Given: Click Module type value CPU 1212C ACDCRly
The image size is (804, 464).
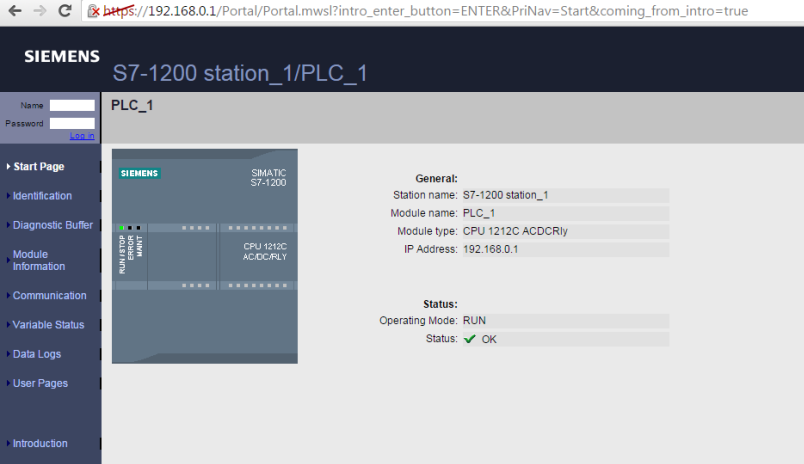Looking at the screenshot, I should (566, 231).
